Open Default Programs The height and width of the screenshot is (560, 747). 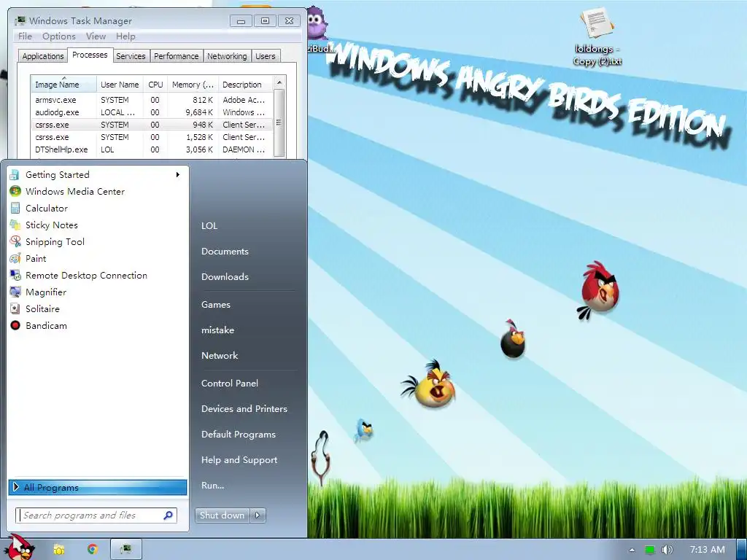pyautogui.click(x=239, y=435)
